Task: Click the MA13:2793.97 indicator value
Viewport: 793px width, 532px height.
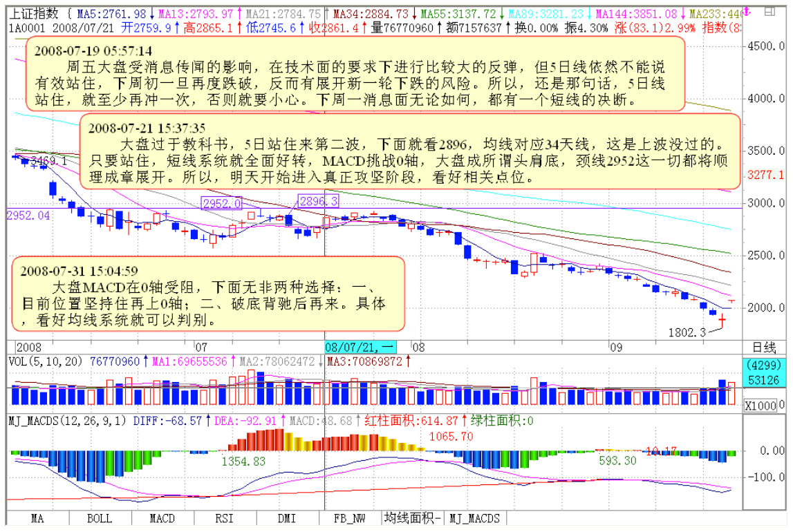Action: 196,14
